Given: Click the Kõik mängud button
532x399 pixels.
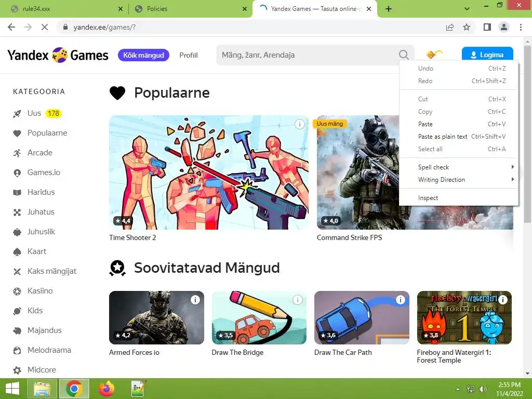Looking at the screenshot, I should point(143,55).
